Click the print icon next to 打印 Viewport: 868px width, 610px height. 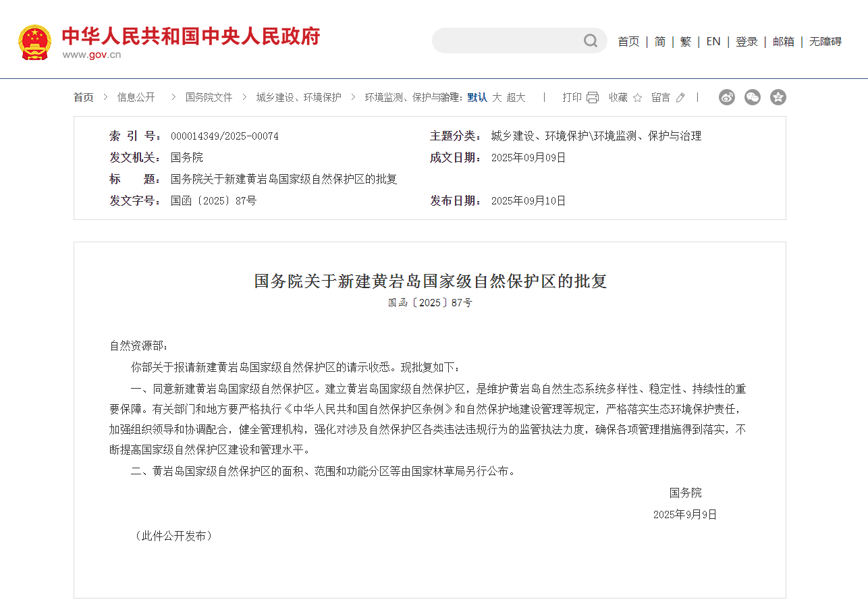point(591,97)
